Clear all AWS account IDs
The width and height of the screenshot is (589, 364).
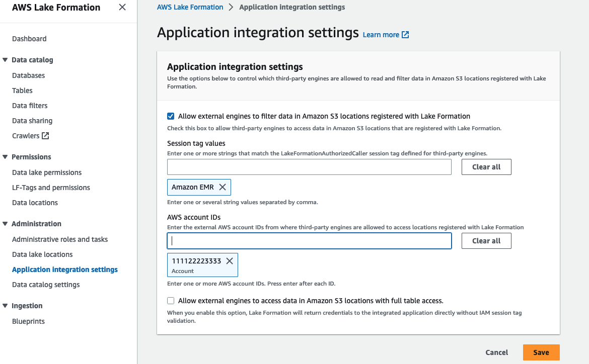tap(486, 240)
